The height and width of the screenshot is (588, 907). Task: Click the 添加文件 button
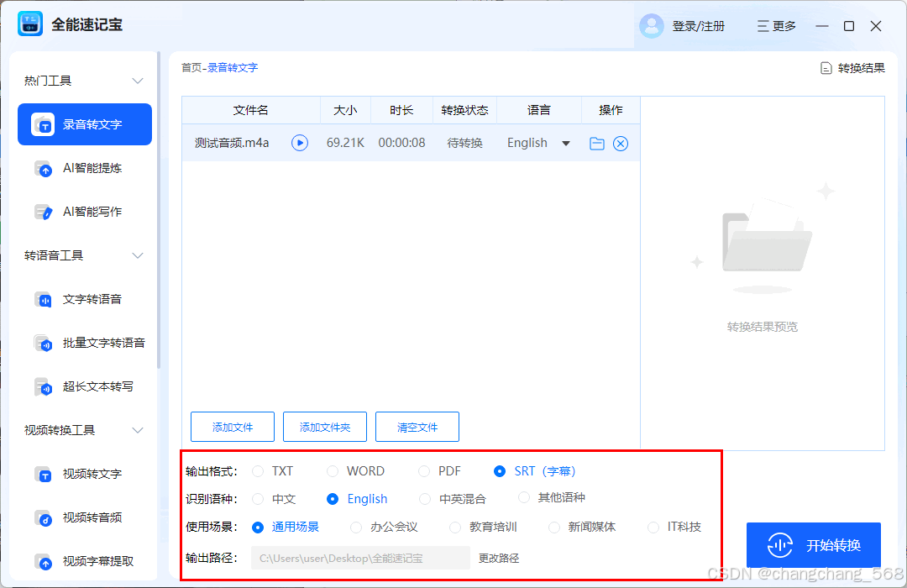(233, 427)
